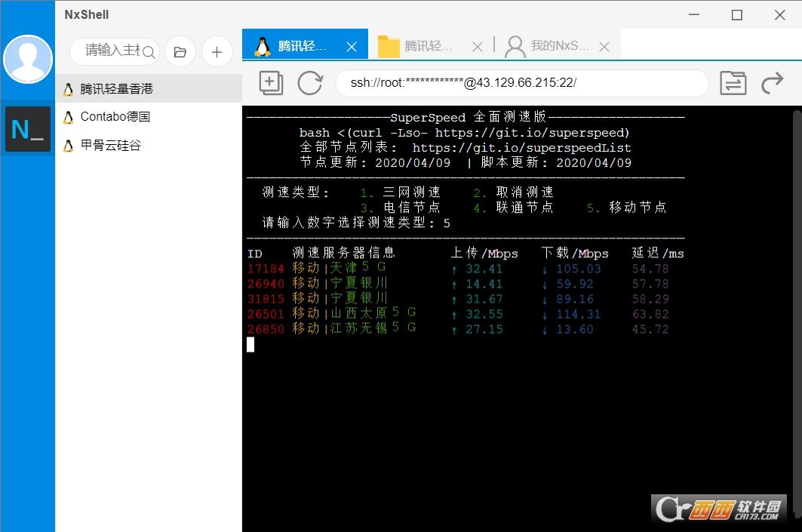802x532 pixels.
Task: Reconnect using the refresh icon
Action: coord(310,82)
